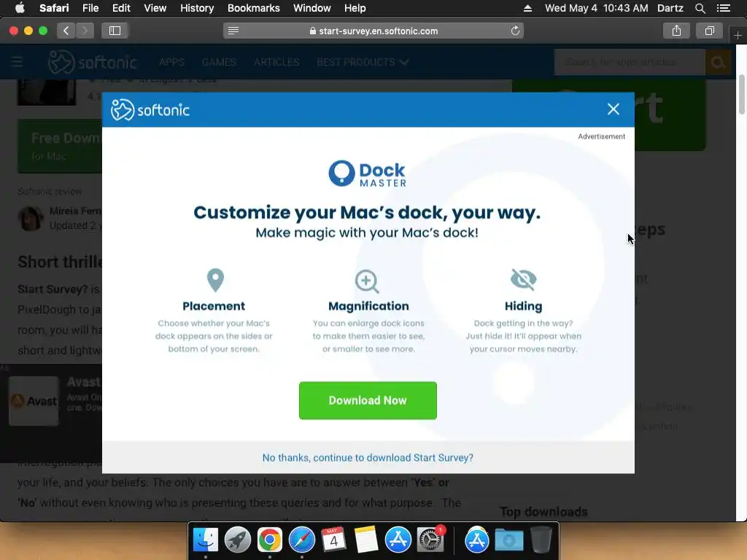
Task: Click the date and time in menu bar
Action: (596, 8)
